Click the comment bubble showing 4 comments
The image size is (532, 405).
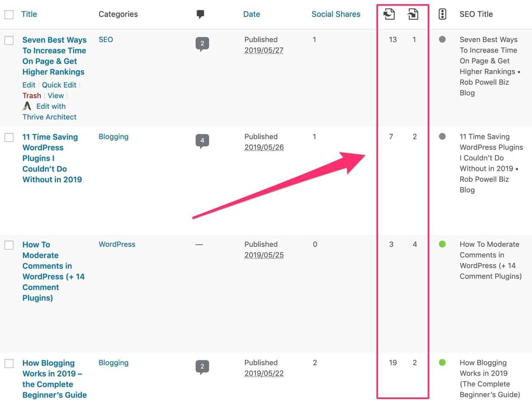click(202, 140)
